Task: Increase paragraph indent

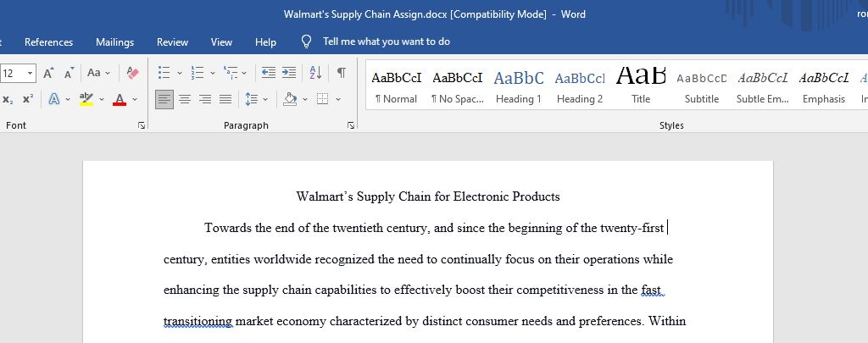Action: point(289,73)
